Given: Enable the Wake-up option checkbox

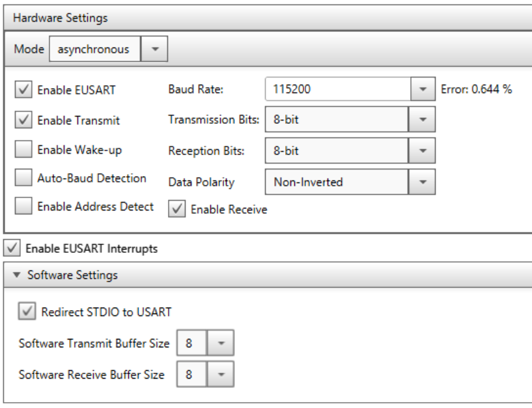Looking at the screenshot, I should 23,149.
